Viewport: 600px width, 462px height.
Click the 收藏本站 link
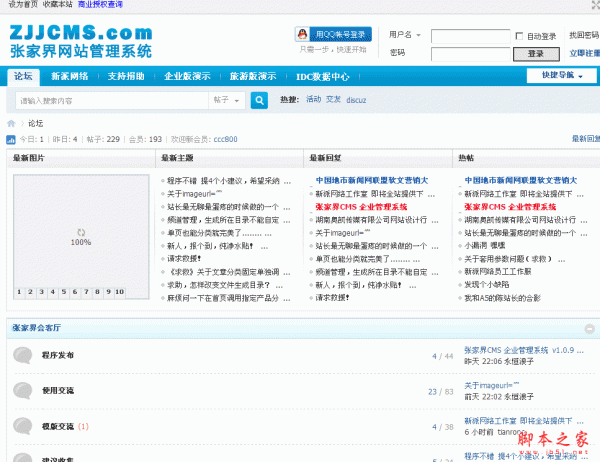[x=57, y=5]
